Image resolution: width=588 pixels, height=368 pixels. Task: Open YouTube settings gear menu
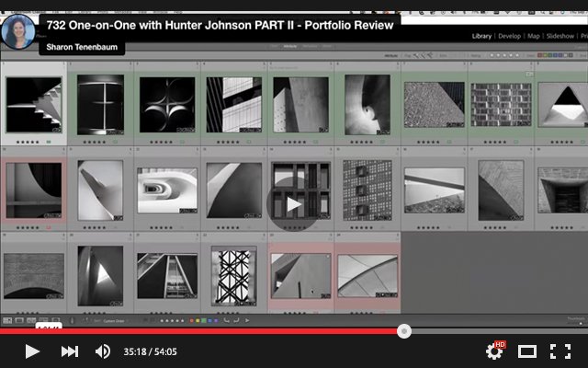(494, 351)
